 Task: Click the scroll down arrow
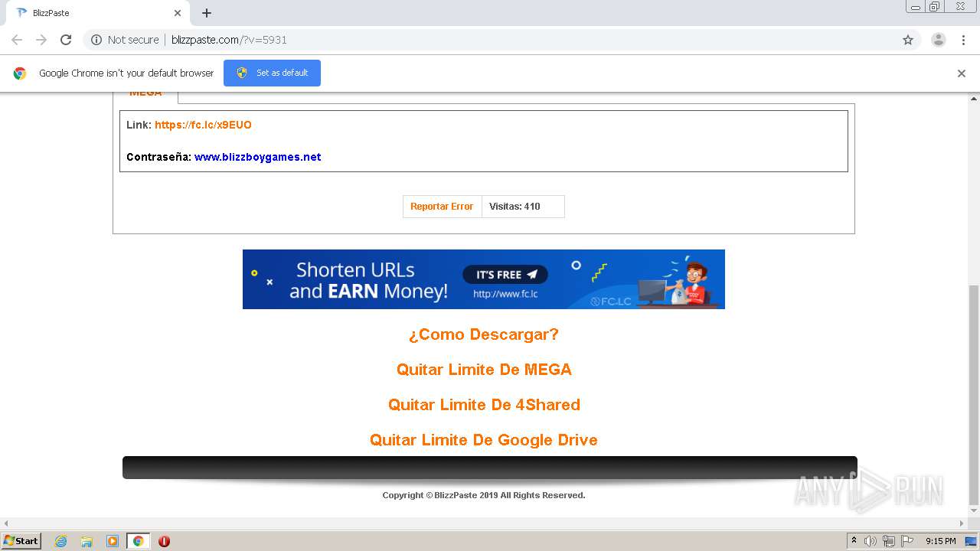974,510
